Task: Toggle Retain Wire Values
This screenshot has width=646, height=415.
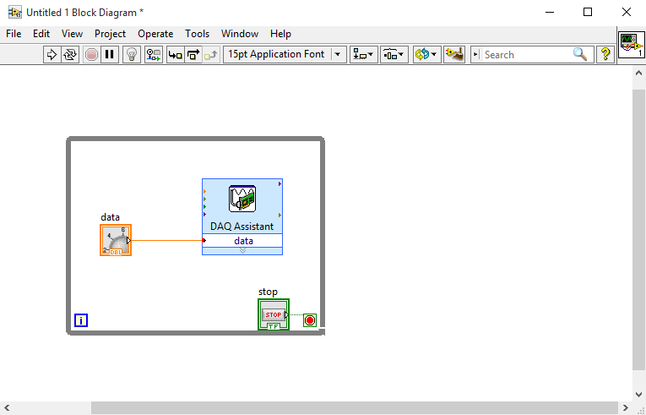Action: pyautogui.click(x=154, y=54)
